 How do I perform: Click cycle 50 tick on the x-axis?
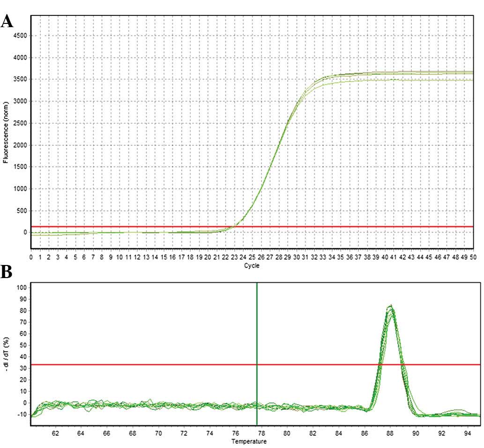coord(473,257)
